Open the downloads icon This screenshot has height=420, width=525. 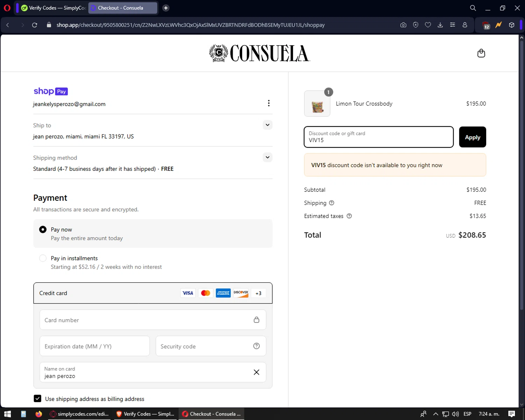[x=440, y=25]
